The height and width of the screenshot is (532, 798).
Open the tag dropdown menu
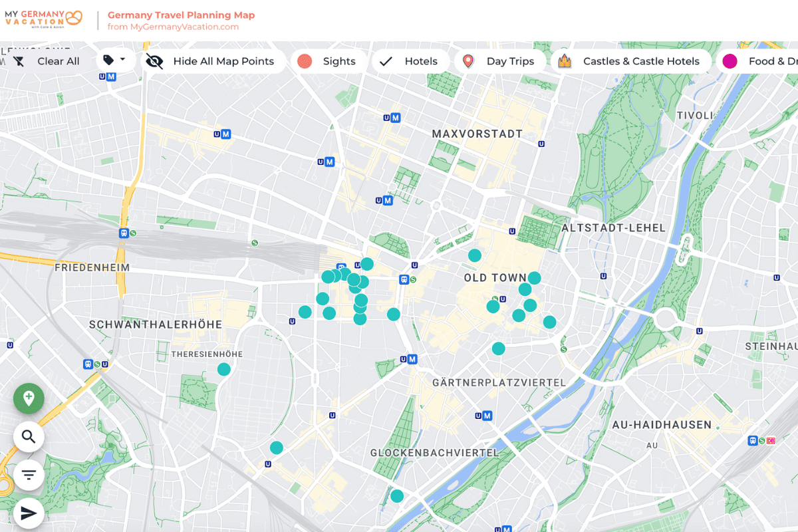click(114, 61)
